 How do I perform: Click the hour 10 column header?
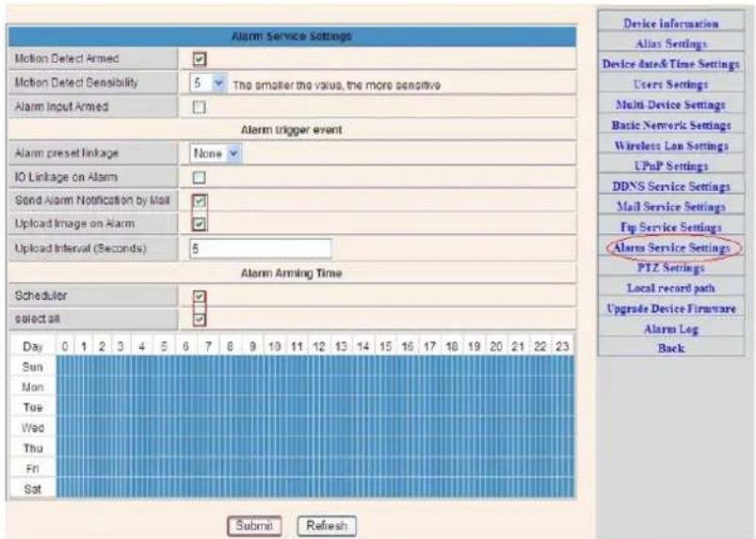[274, 346]
